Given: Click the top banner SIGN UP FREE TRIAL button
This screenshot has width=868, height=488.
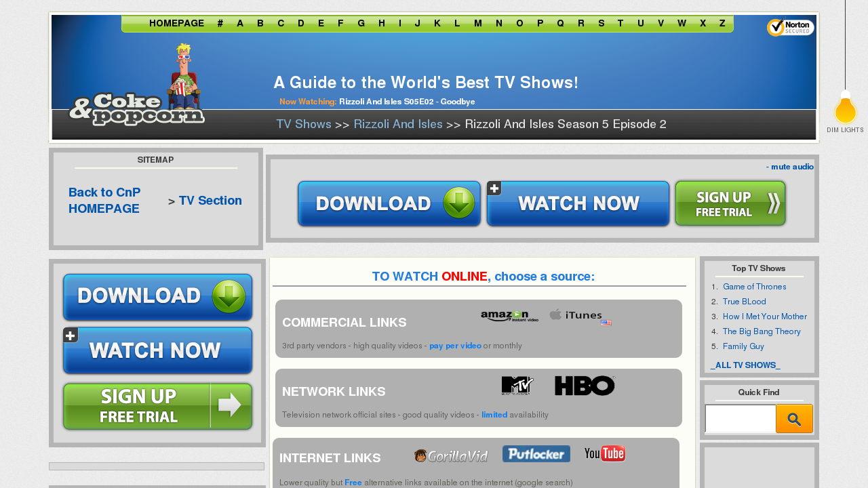Looking at the screenshot, I should (x=730, y=203).
